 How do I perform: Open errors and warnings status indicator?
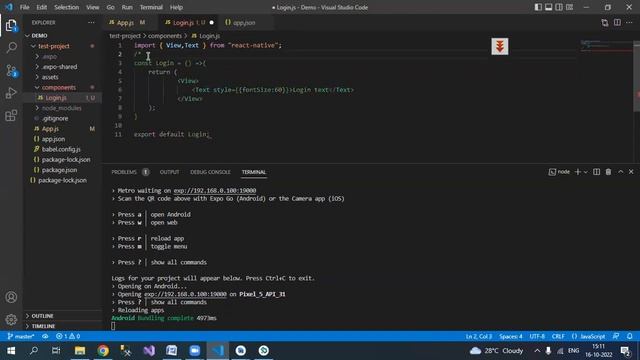coord(68,336)
